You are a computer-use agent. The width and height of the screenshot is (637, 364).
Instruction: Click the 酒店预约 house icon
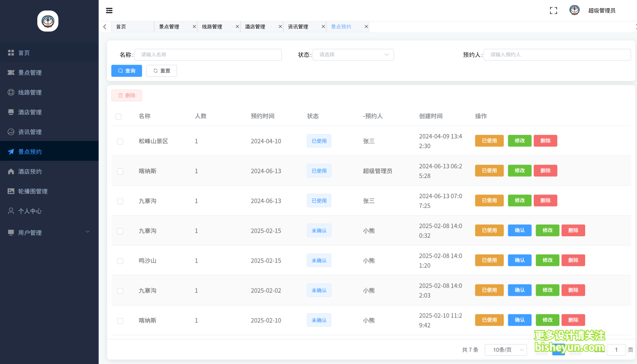(x=11, y=171)
